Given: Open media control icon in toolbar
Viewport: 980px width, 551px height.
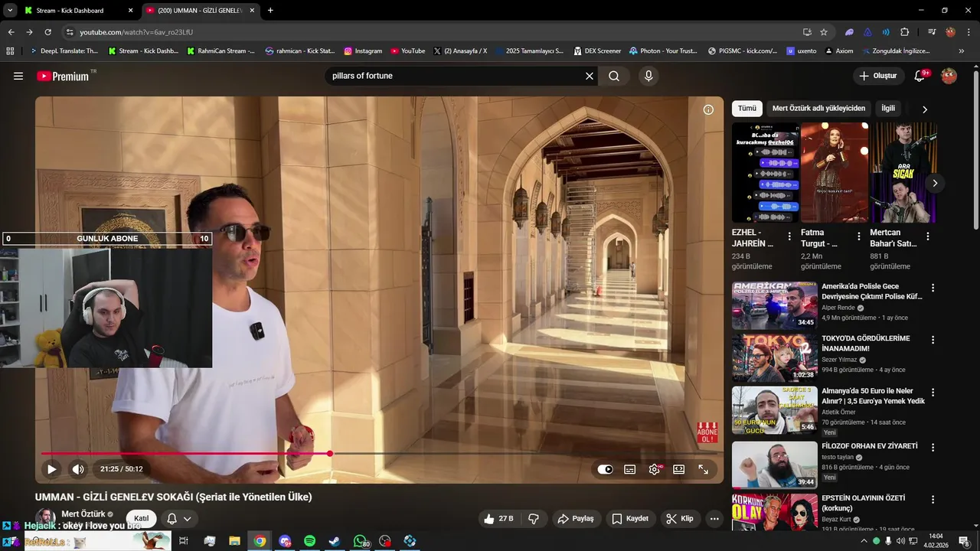Looking at the screenshot, I should coord(932,32).
